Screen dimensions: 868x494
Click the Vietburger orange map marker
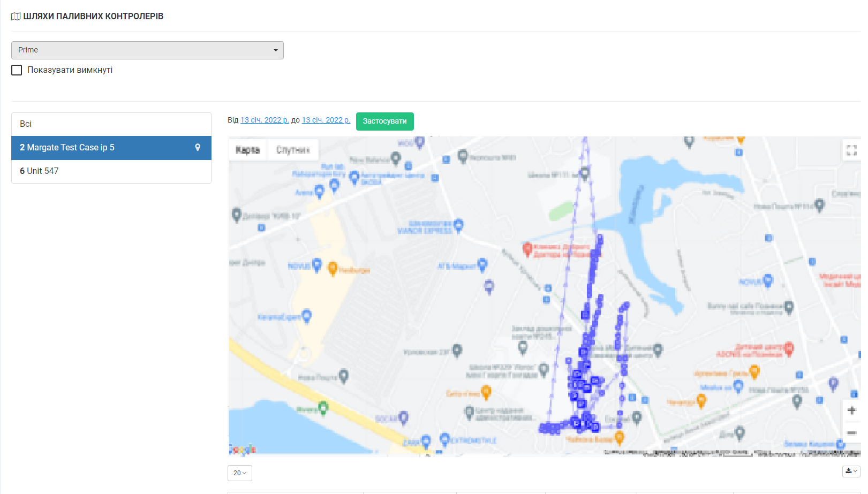point(333,268)
